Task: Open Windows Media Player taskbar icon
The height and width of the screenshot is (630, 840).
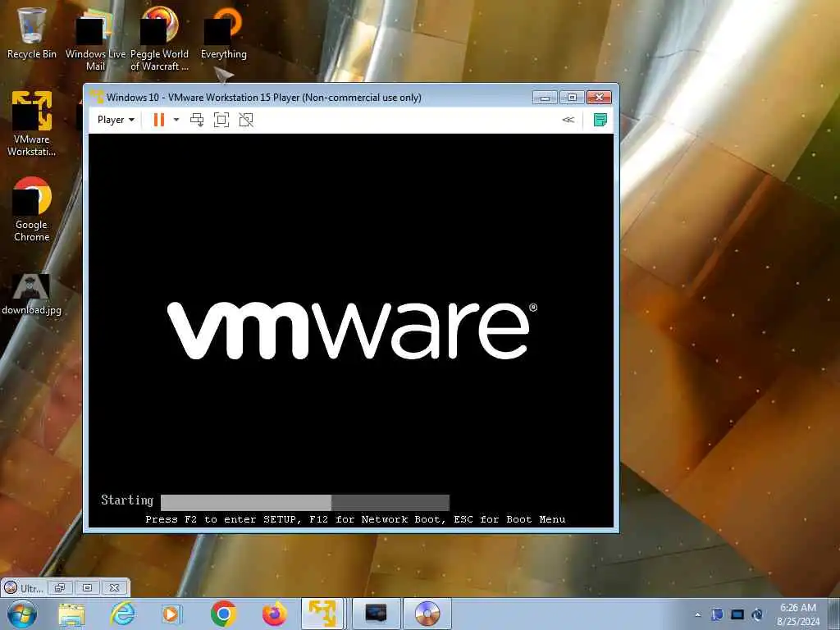Action: (172, 614)
